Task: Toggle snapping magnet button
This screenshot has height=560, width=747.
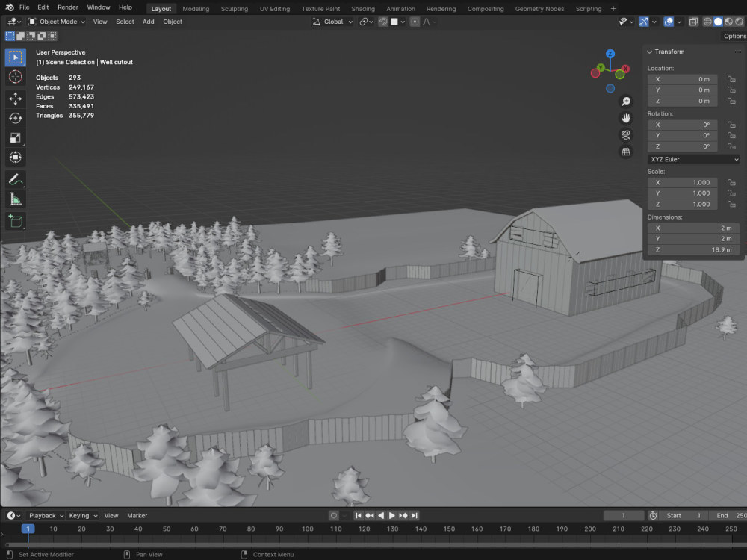Action: pyautogui.click(x=383, y=22)
